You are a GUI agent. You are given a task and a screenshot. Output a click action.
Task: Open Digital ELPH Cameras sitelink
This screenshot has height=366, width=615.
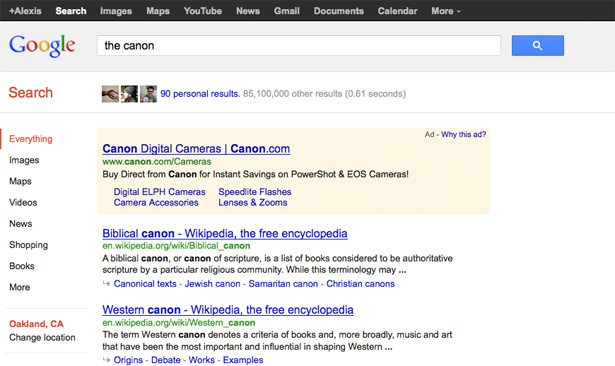click(160, 192)
